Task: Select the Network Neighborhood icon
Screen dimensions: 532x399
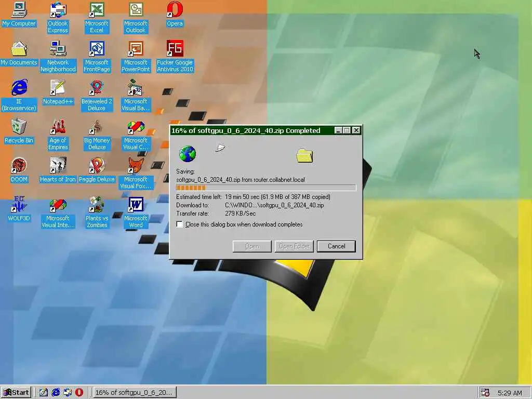Action: click(x=58, y=56)
